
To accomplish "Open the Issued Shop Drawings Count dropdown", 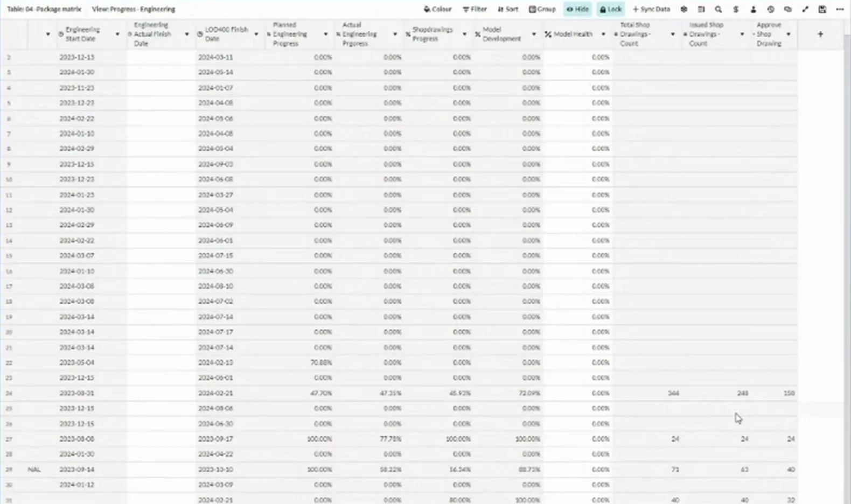I will tap(742, 34).
